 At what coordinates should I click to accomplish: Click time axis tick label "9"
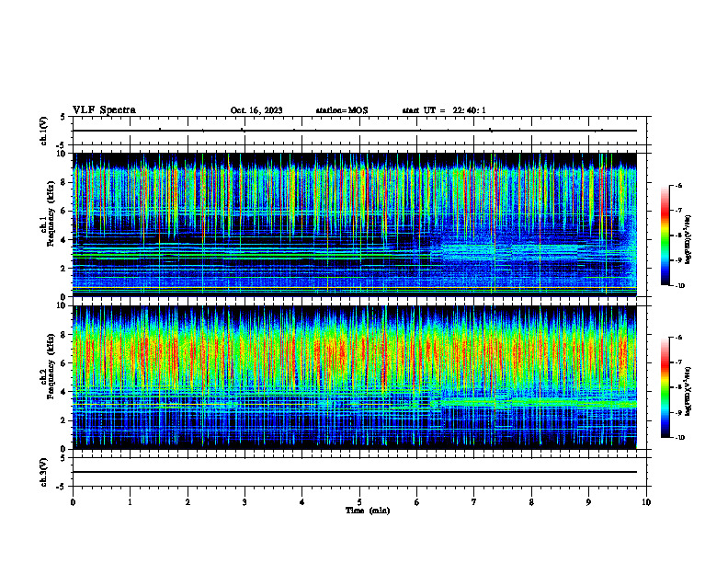(x=588, y=502)
